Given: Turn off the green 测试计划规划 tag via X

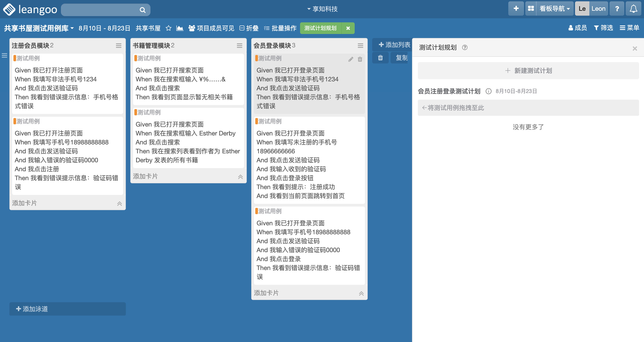Looking at the screenshot, I should [348, 28].
